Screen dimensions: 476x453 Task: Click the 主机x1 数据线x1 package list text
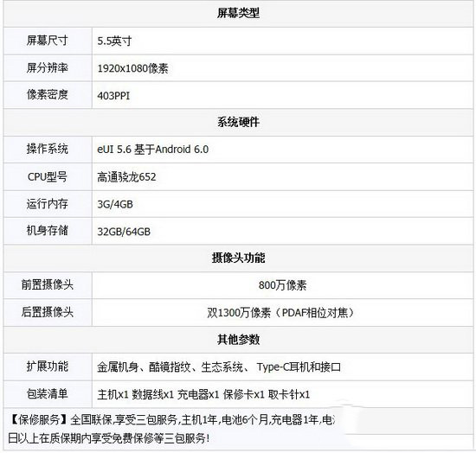pos(203,394)
